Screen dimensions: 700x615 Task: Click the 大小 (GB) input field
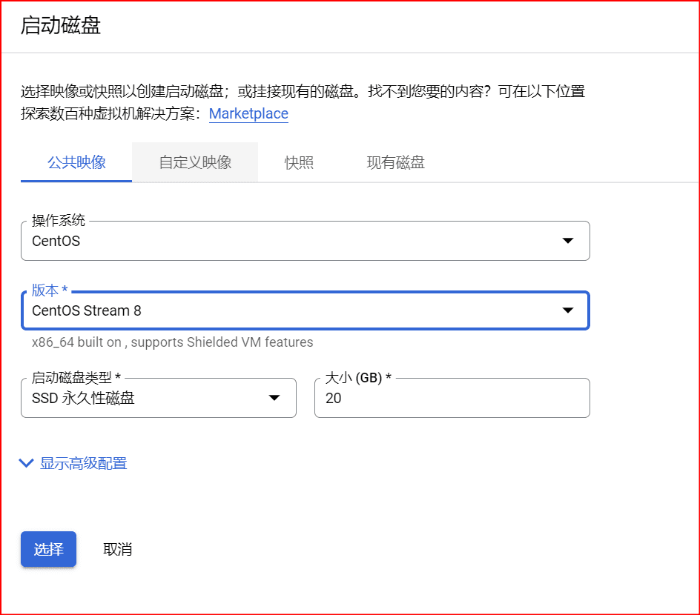pos(452,398)
